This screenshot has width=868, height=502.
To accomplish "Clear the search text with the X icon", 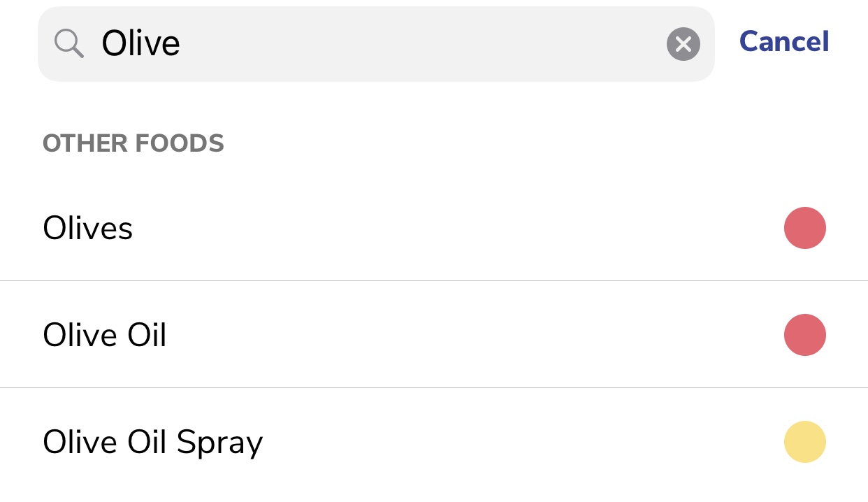I will tap(683, 44).
